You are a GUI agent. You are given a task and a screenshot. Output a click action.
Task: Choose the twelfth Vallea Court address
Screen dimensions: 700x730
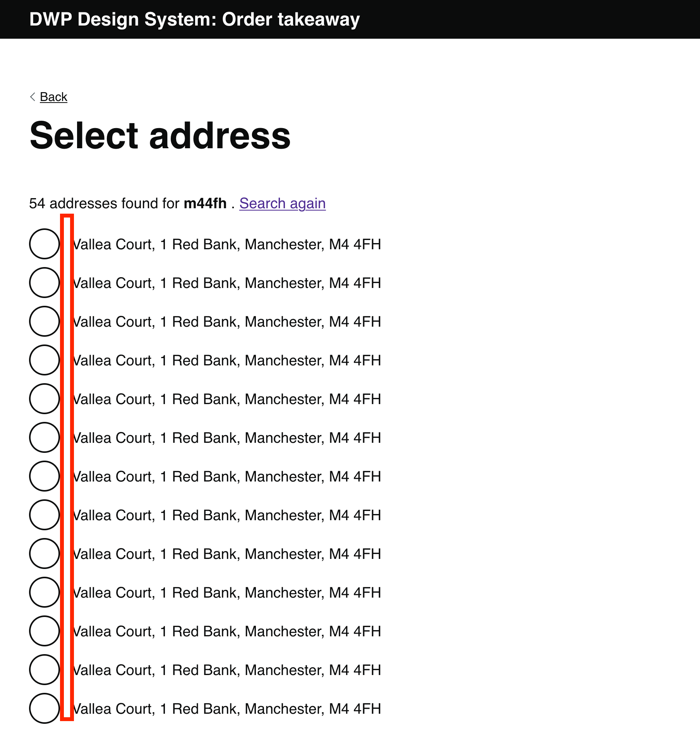click(44, 669)
